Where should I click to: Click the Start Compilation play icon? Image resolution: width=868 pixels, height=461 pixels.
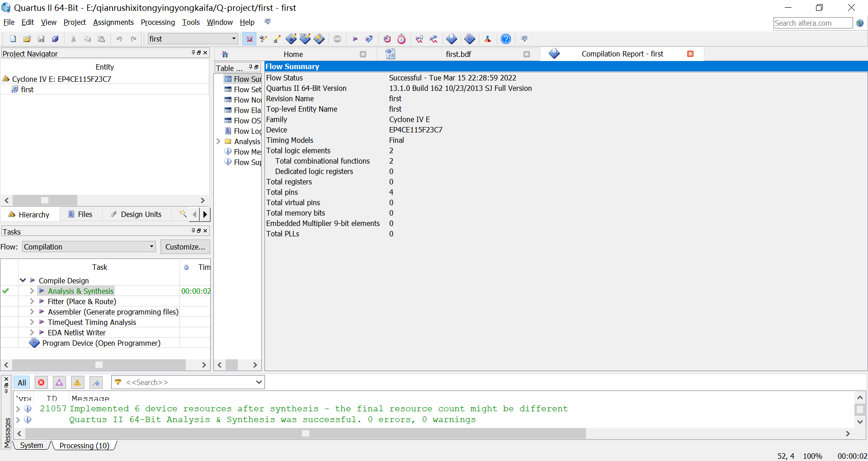click(355, 39)
